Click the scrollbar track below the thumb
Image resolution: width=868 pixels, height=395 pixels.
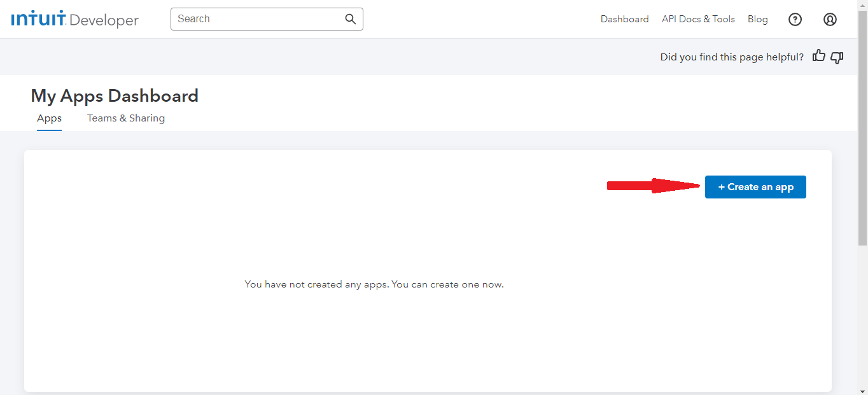point(862,318)
